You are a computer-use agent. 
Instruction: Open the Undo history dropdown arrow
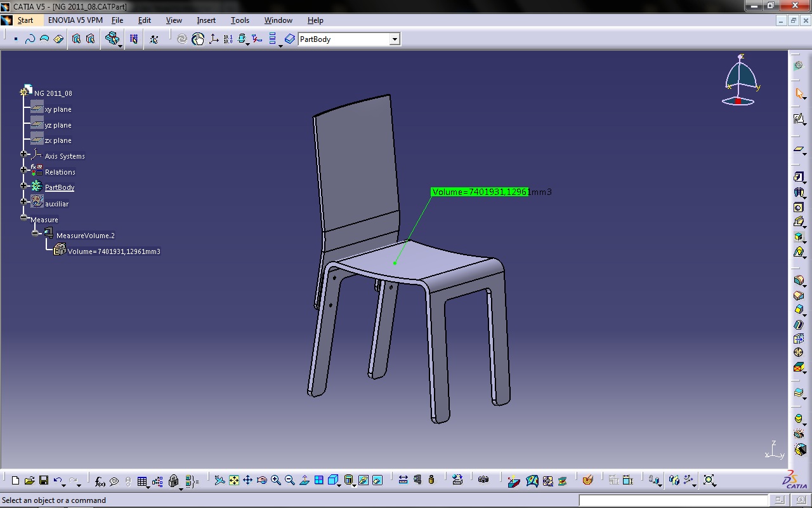[x=64, y=486]
